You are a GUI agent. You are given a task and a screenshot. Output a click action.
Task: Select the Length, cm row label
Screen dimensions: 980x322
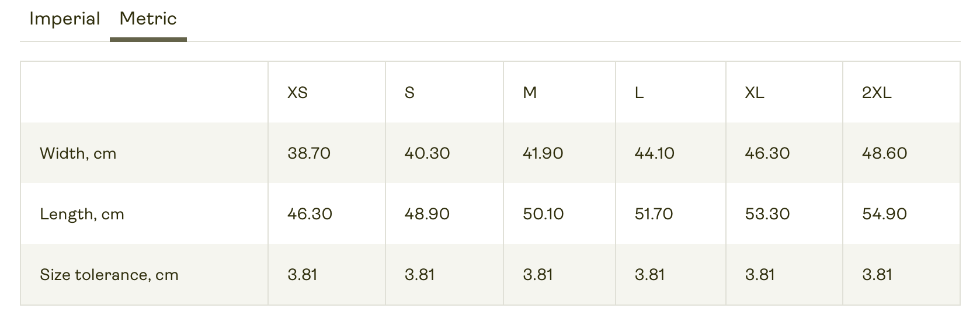(82, 214)
